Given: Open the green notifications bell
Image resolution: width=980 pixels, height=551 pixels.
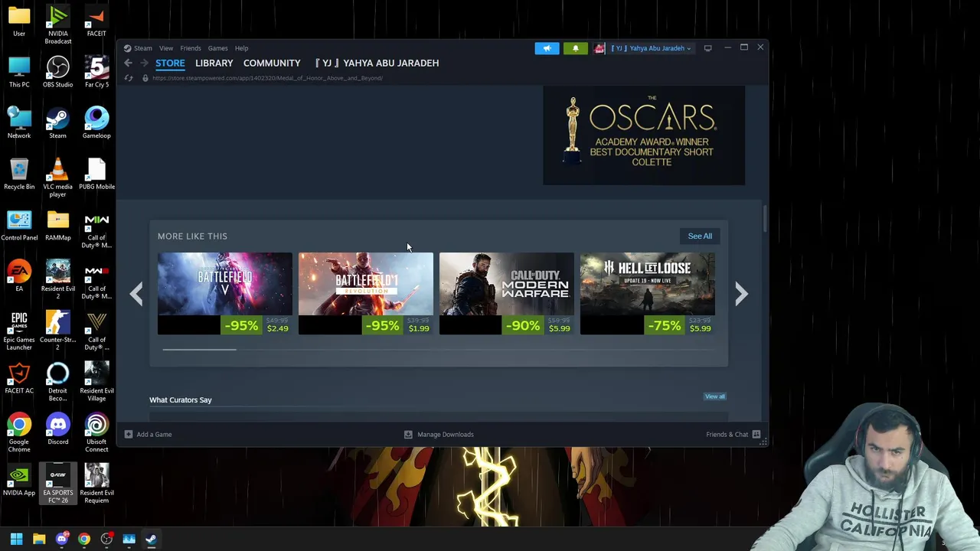Looking at the screenshot, I should [576, 48].
